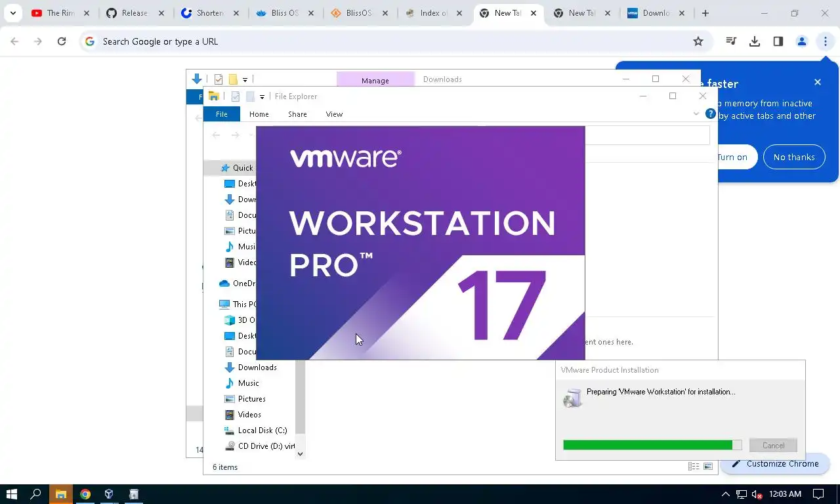Viewport: 840px width, 504px height.
Task: Select This PC in navigation pane
Action: tap(236, 304)
